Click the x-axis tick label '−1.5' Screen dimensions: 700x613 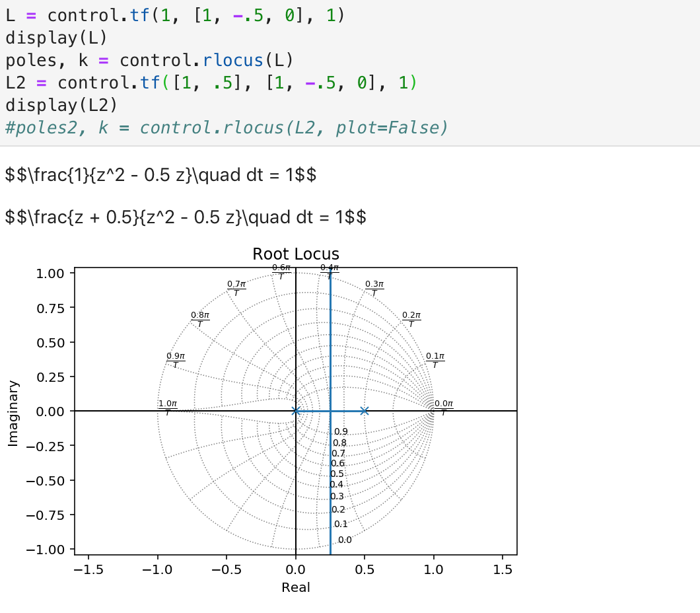pos(88,569)
